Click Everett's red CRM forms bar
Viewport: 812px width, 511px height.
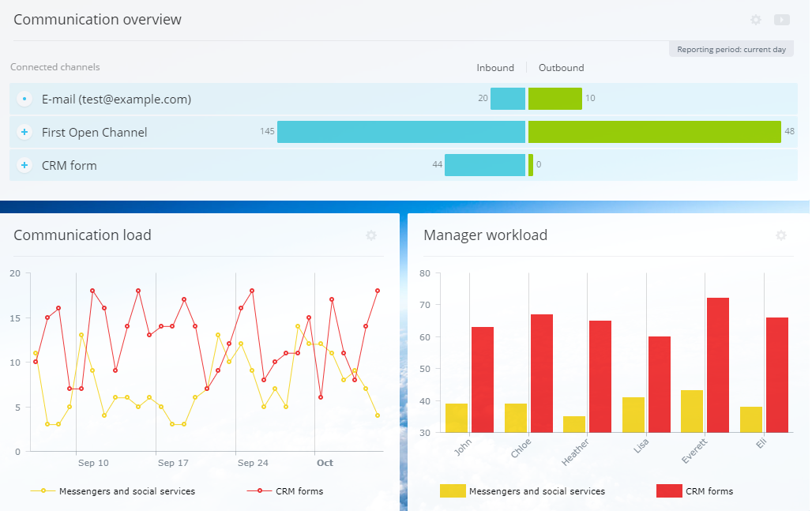click(x=718, y=365)
